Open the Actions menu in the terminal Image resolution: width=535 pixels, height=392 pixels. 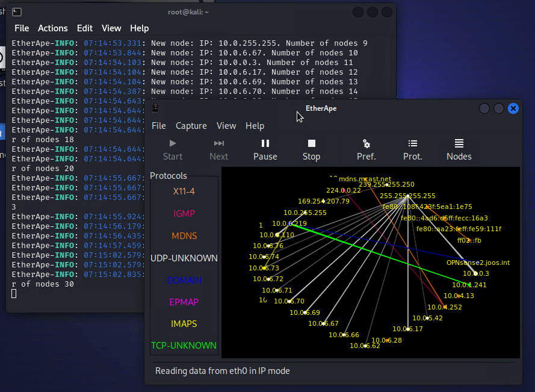pyautogui.click(x=52, y=28)
